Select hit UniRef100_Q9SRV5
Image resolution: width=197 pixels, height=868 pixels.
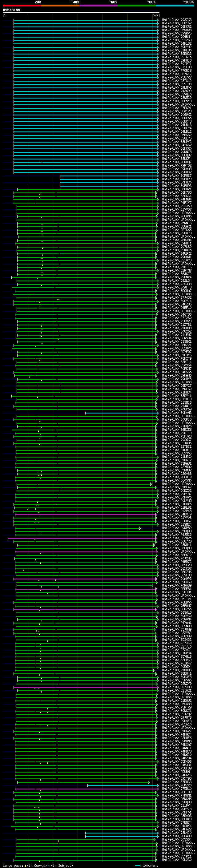[177, 33]
